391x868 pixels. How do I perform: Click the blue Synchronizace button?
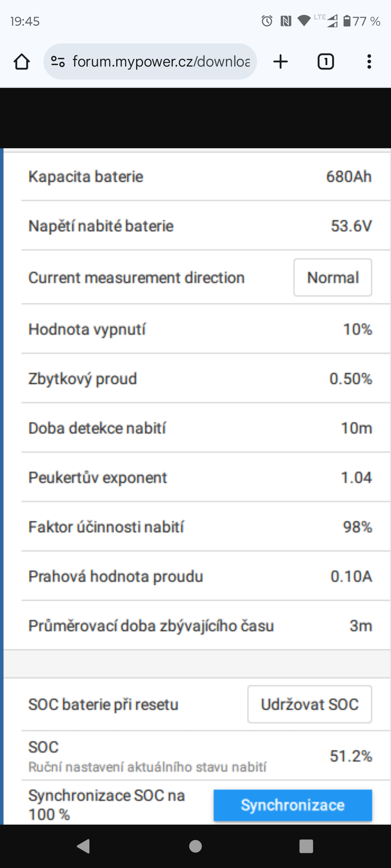(293, 805)
